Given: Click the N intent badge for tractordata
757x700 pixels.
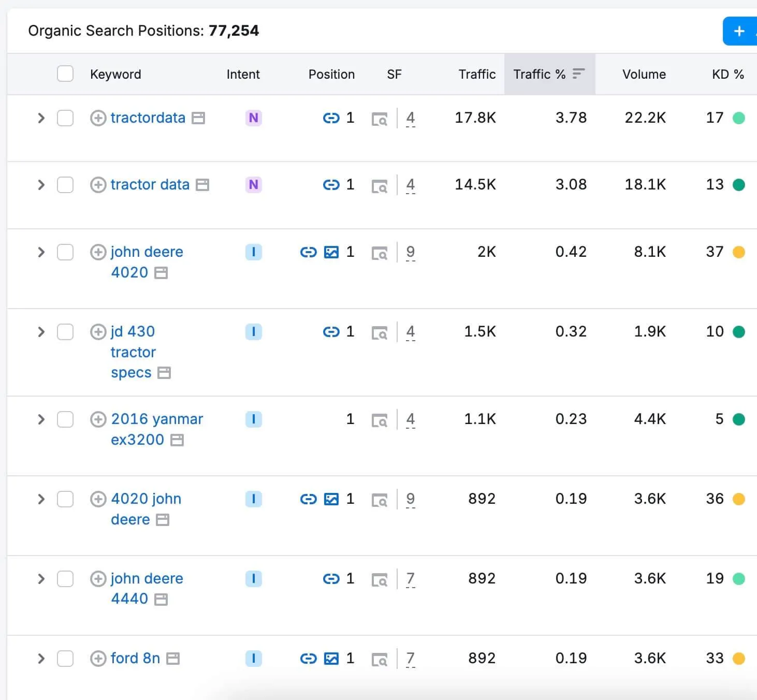Looking at the screenshot, I should click(x=254, y=118).
